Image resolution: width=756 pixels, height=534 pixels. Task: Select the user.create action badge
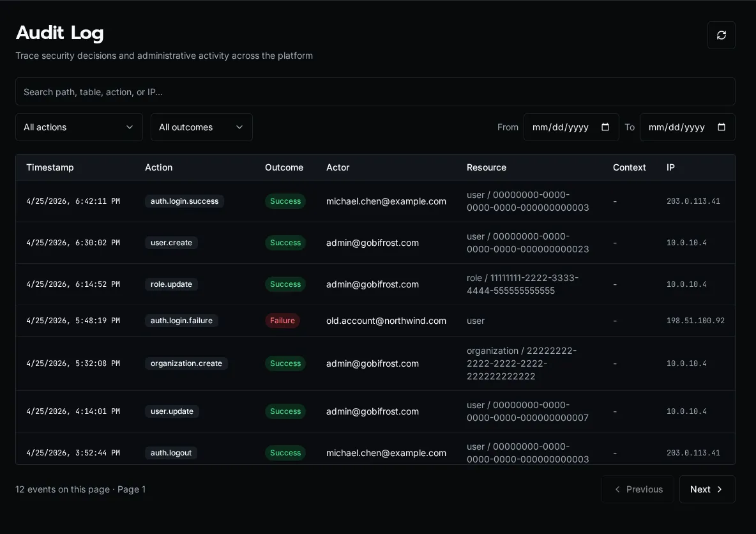click(x=171, y=243)
